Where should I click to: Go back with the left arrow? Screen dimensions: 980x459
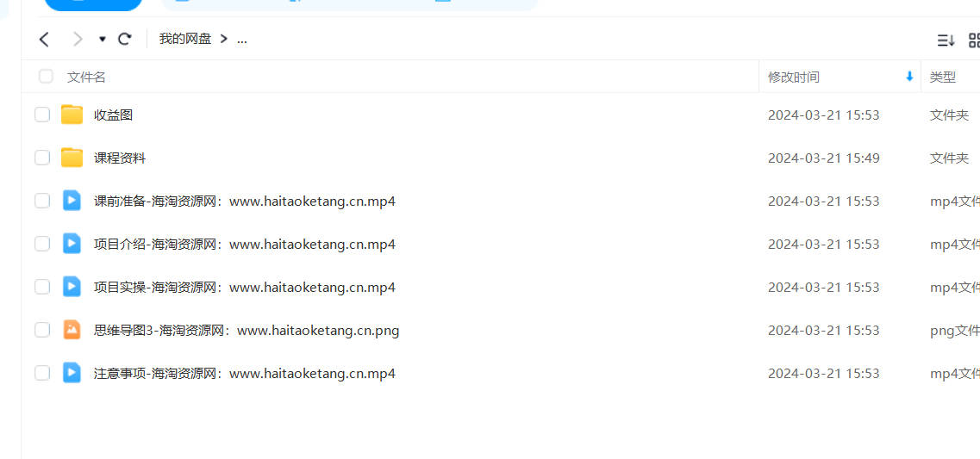click(x=44, y=40)
